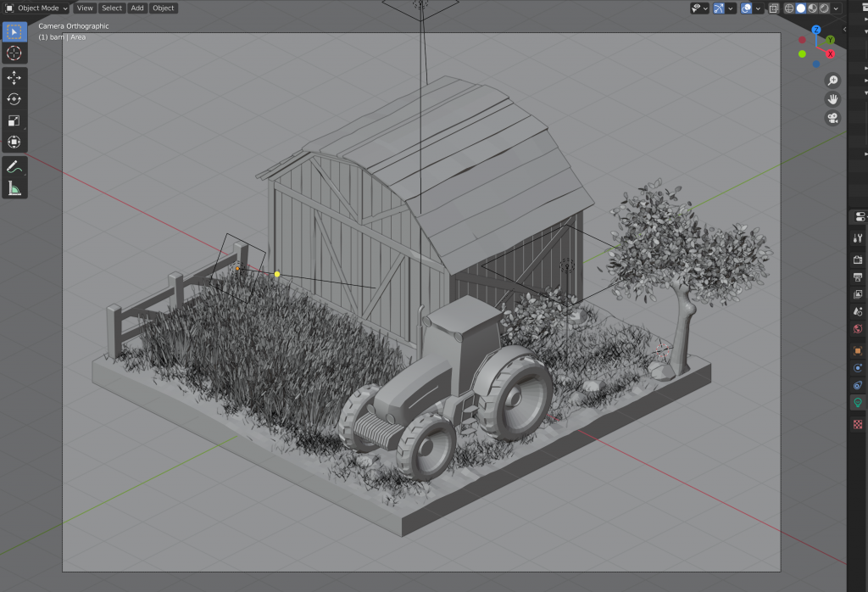
Task: Open the Render properties tab
Action: pyautogui.click(x=858, y=260)
